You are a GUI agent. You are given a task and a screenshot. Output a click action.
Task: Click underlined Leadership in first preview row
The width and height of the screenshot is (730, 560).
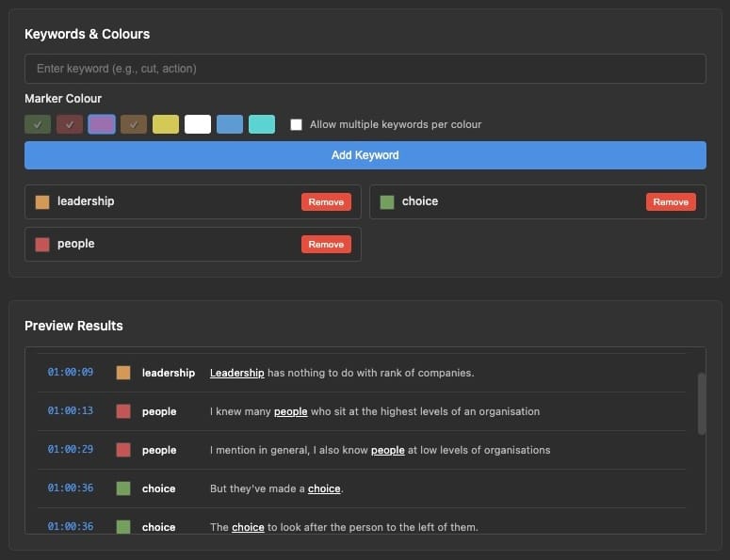click(x=236, y=373)
